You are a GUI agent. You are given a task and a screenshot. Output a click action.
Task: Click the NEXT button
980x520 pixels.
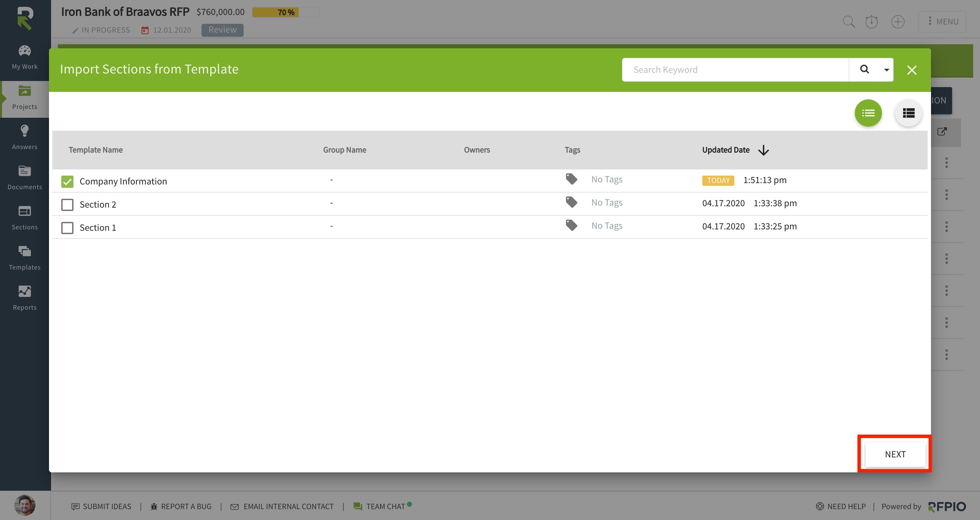(895, 454)
